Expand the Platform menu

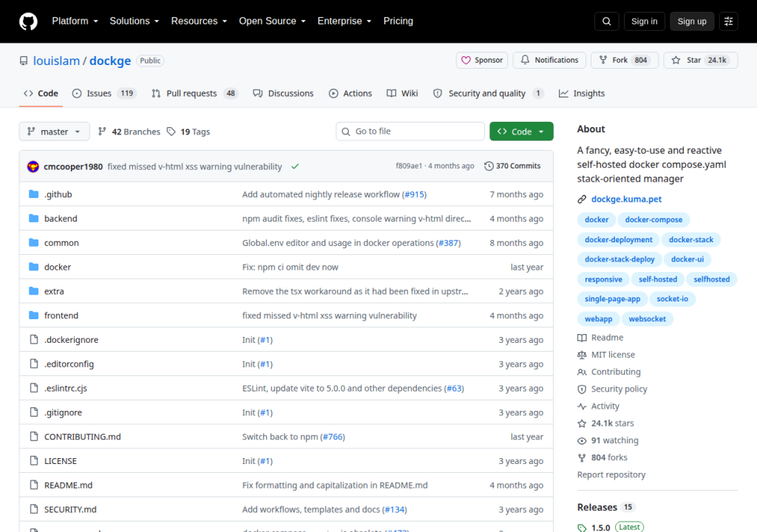point(75,21)
